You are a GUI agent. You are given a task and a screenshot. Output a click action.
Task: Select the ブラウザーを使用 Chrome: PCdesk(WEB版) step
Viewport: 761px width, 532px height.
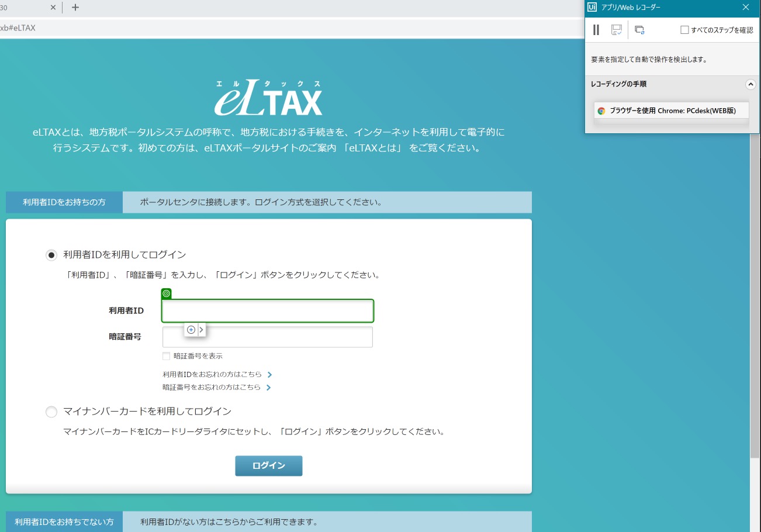click(x=671, y=110)
